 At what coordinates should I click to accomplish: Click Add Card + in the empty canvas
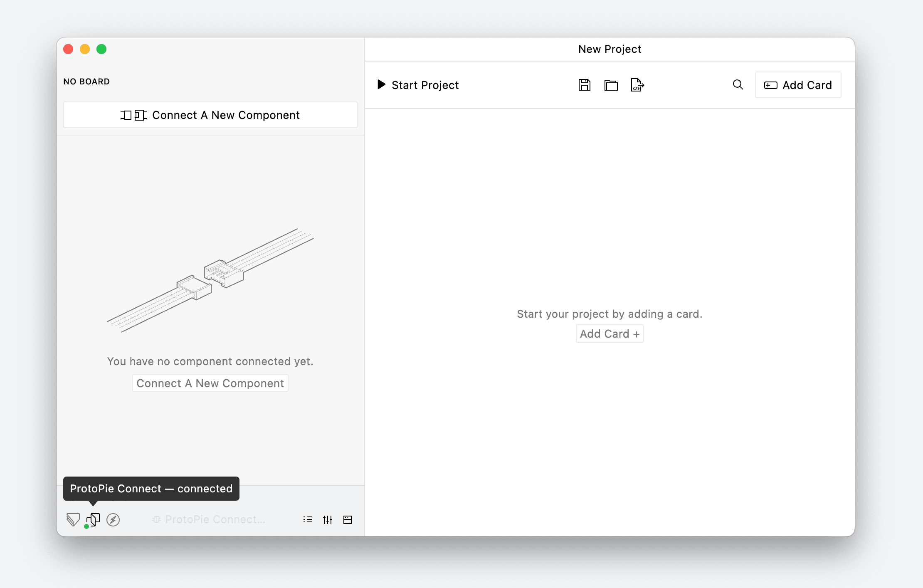(x=609, y=333)
